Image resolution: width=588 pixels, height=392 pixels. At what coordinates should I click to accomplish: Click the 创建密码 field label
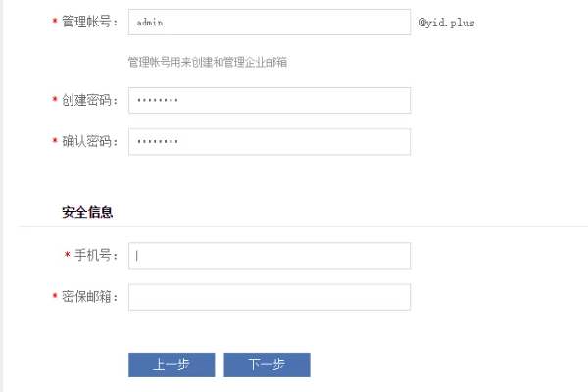pos(88,100)
